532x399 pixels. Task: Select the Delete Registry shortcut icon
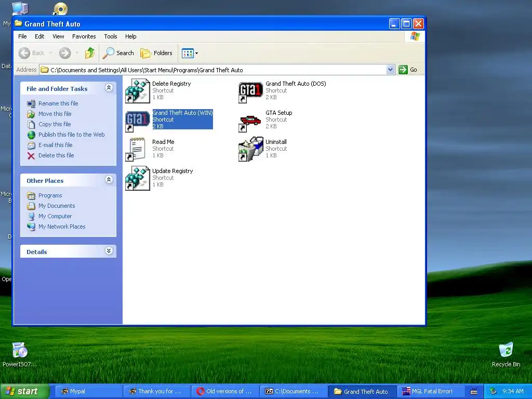click(x=138, y=91)
